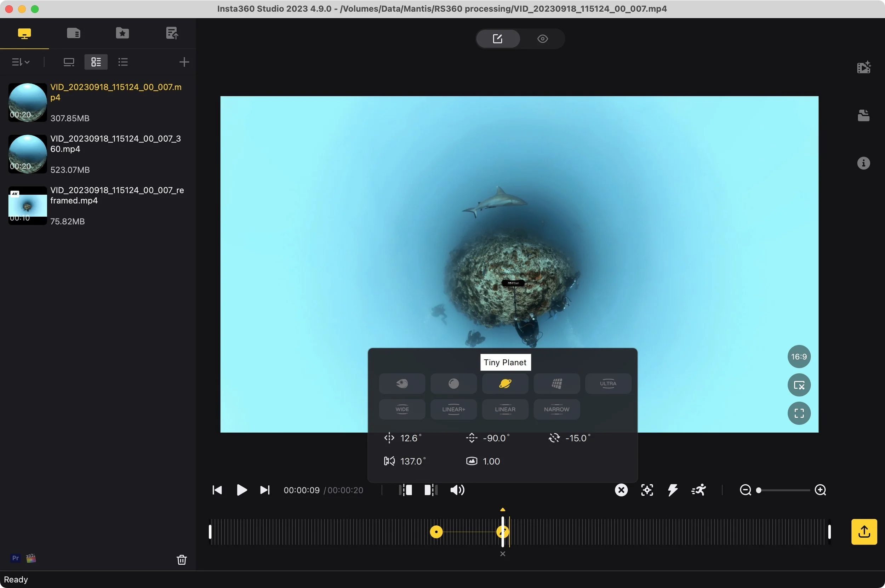Delete selected clip with the trash icon
This screenshot has height=588, width=885.
click(182, 560)
